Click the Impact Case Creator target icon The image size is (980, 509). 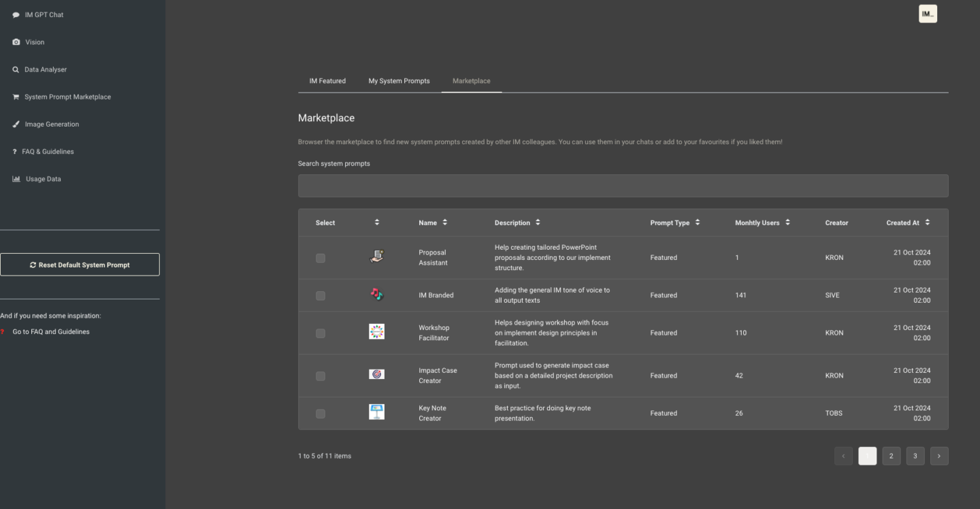pos(376,374)
